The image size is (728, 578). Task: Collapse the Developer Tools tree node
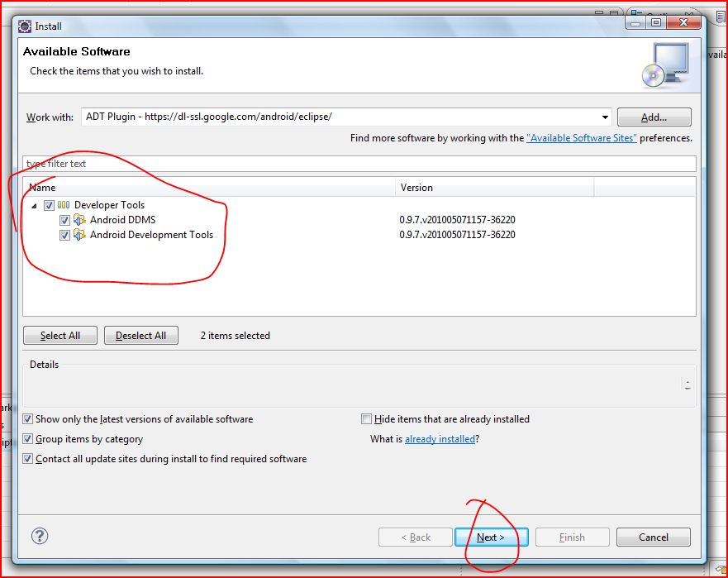click(x=34, y=206)
